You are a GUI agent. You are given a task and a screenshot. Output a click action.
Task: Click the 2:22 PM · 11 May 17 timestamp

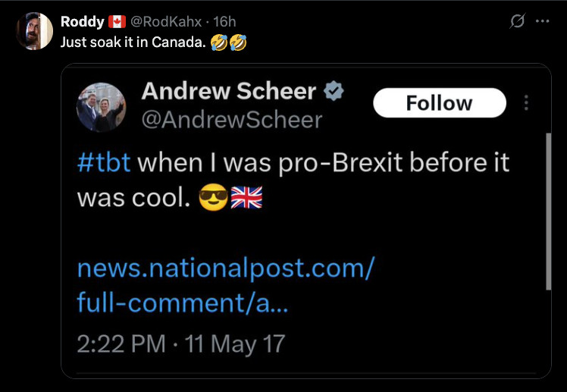coord(181,343)
